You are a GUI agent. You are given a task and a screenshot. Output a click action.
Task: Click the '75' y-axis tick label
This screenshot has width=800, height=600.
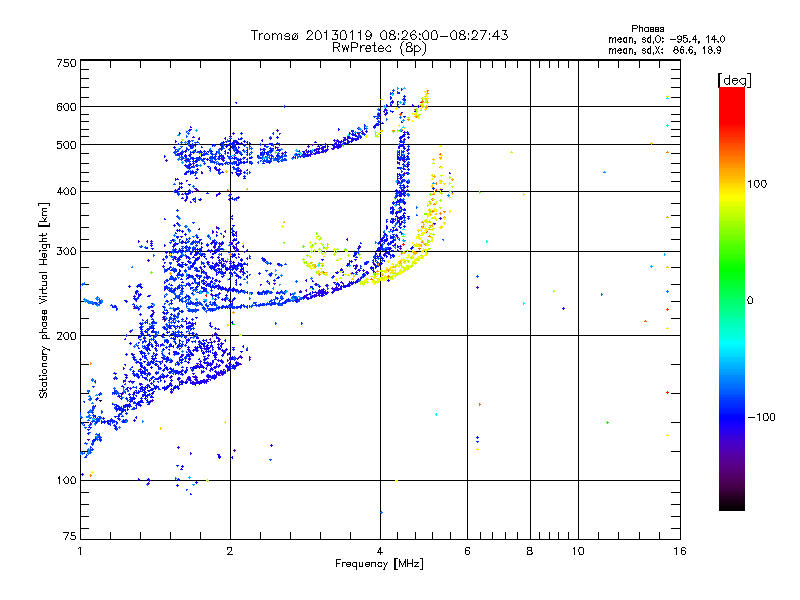[x=70, y=536]
